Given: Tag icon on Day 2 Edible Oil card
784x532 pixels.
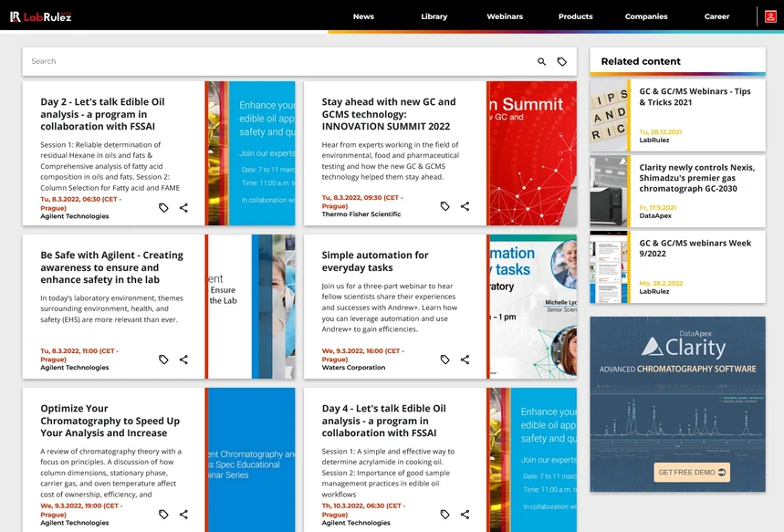Looking at the screenshot, I should pyautogui.click(x=163, y=207).
